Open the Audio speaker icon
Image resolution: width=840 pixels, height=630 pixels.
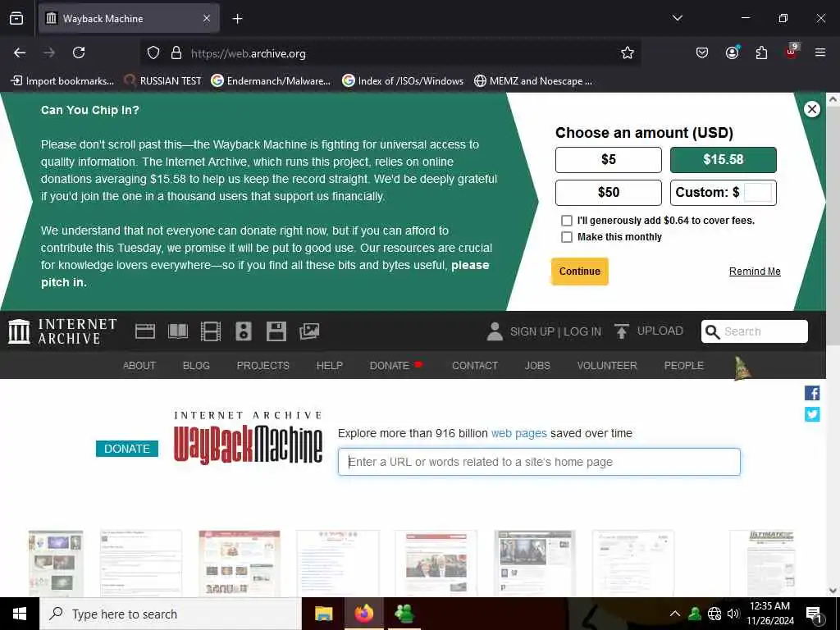(243, 331)
